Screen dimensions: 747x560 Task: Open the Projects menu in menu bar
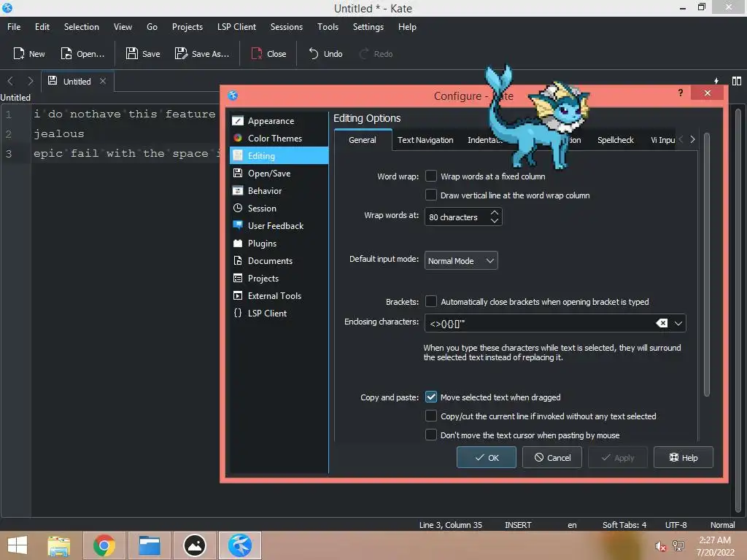point(187,27)
